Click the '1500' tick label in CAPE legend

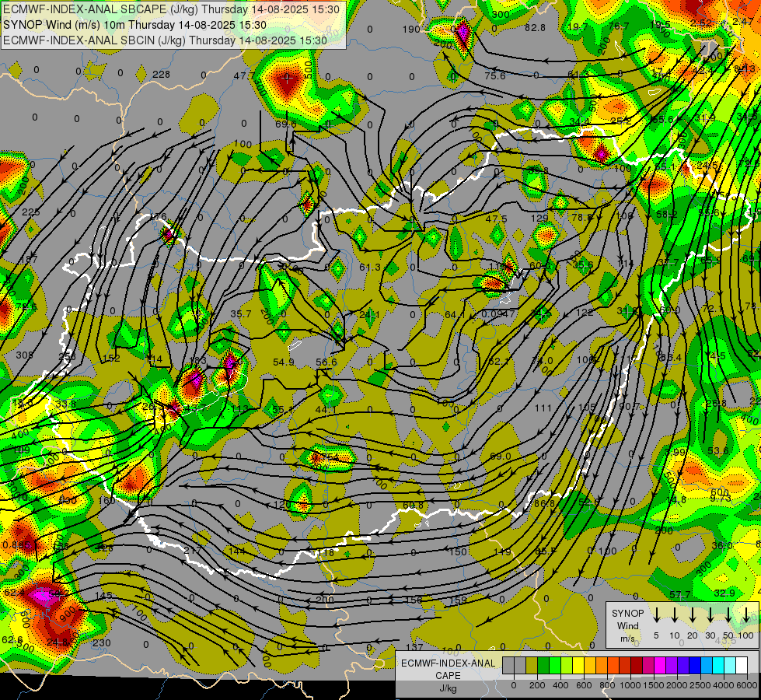[x=654, y=685]
